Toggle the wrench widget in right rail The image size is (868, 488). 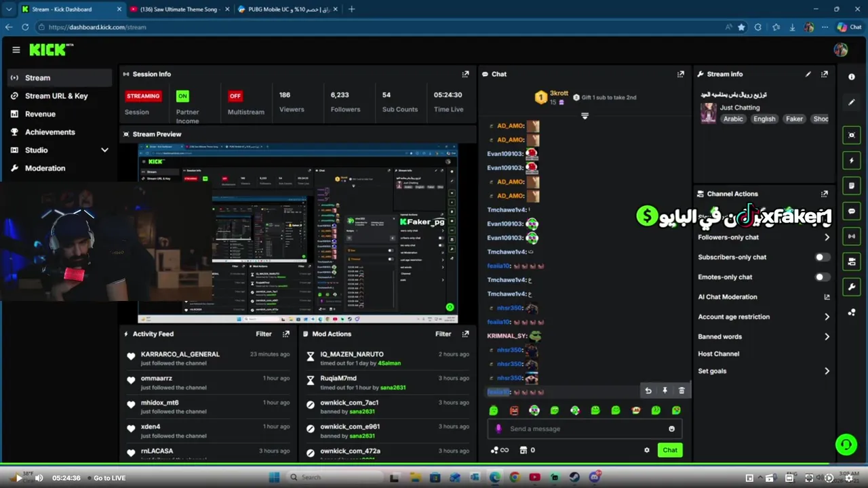[852, 287]
